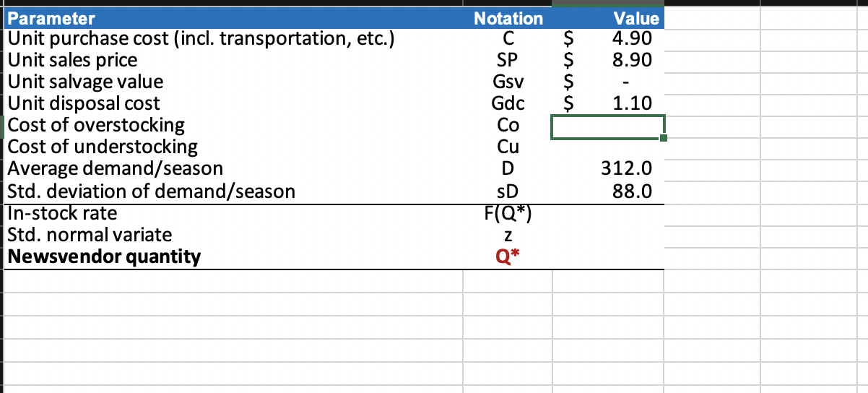Select the 88.0 standard deviation cell
The width and height of the screenshot is (868, 393).
607,191
